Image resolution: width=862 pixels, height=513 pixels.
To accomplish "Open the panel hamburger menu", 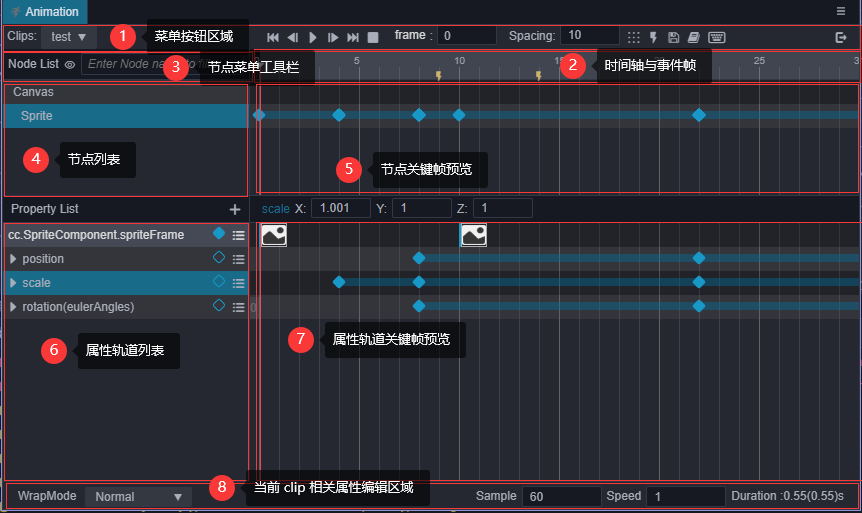I will click(841, 11).
